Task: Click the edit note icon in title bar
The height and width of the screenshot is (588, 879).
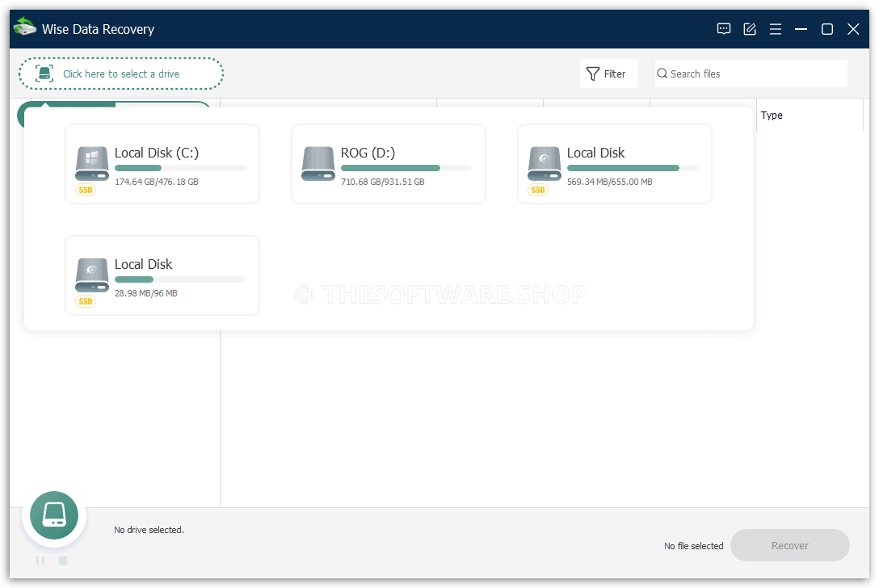Action: 750,29
